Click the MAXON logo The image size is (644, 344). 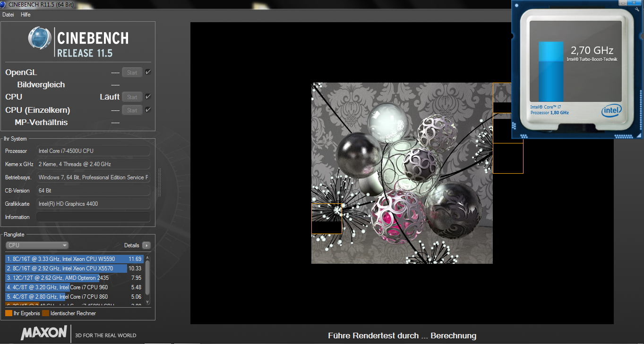44,333
